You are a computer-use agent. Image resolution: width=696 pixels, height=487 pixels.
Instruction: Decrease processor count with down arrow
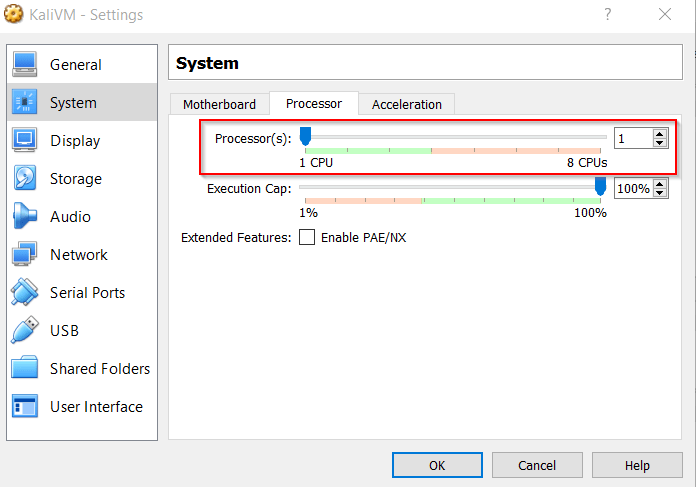tap(659, 143)
